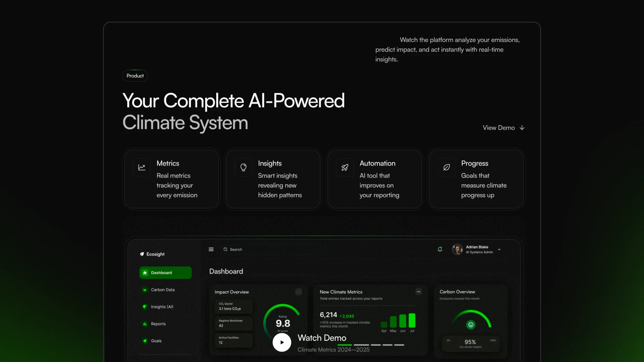Click the Insights lightbulb icon
The height and width of the screenshot is (362, 644).
tap(243, 167)
